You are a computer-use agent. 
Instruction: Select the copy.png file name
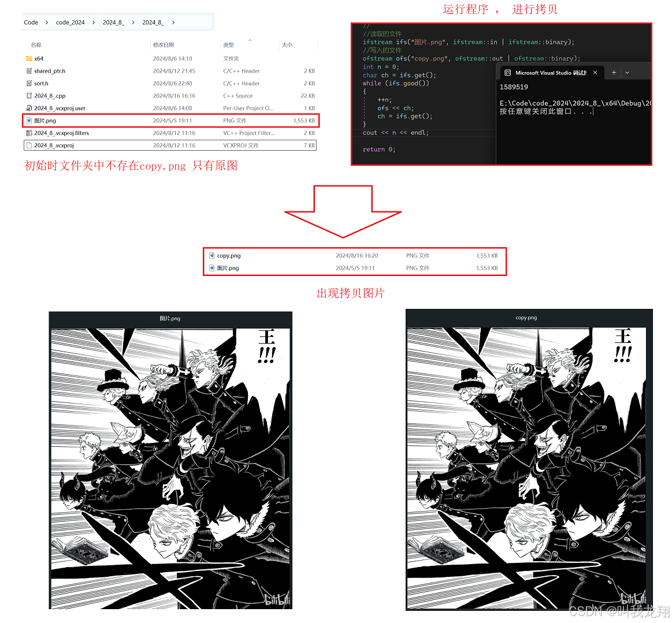coord(229,256)
